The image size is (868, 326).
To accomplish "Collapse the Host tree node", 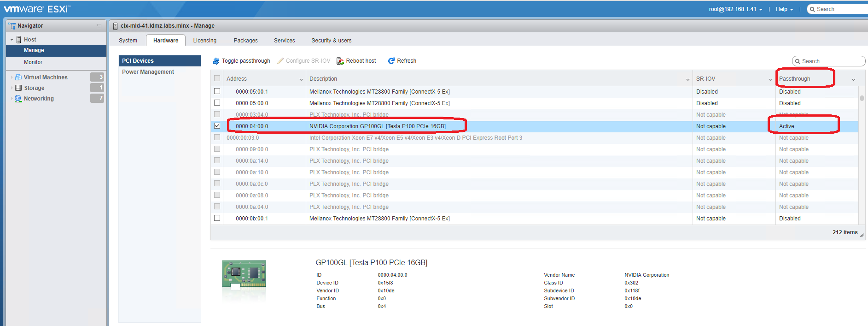I will tap(12, 40).
